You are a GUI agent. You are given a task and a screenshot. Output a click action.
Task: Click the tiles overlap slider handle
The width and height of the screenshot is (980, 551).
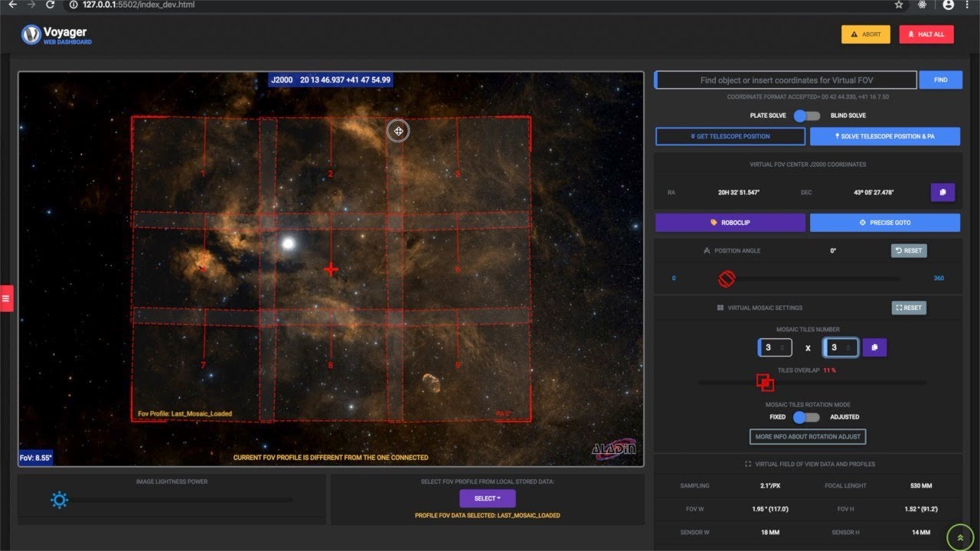tap(765, 382)
